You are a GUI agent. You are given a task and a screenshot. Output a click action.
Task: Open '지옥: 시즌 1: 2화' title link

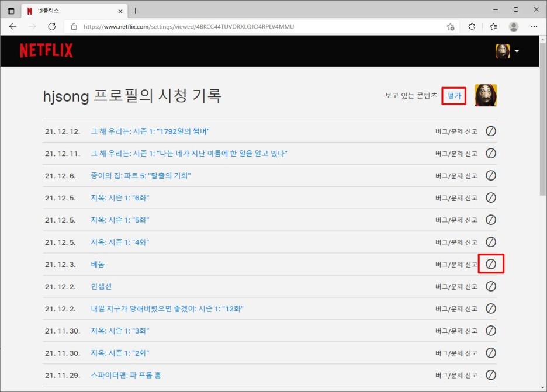tap(120, 353)
